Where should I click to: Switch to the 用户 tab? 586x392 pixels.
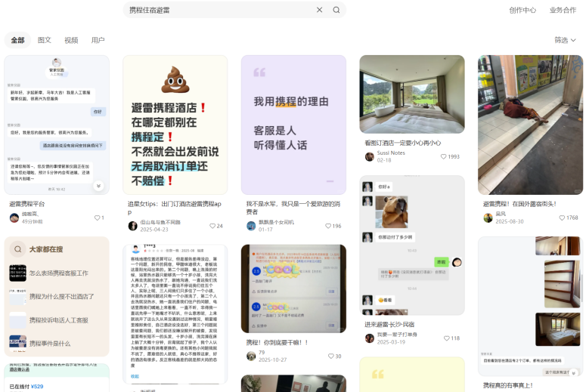pyautogui.click(x=98, y=40)
